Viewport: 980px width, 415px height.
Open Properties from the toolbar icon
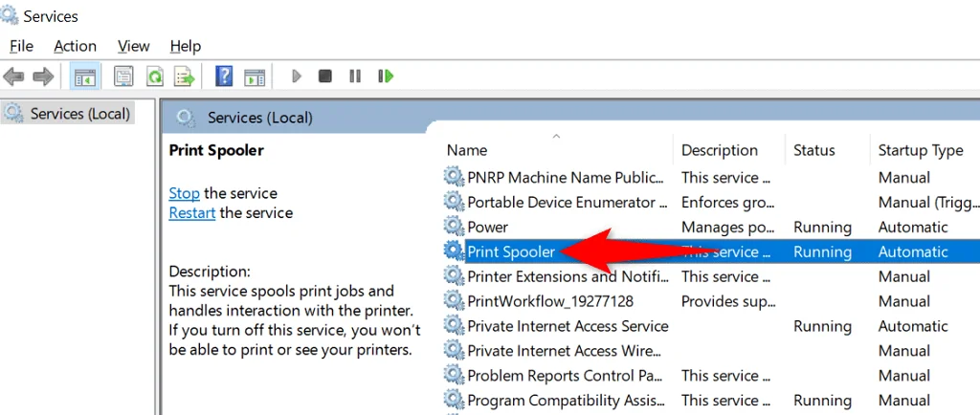(123, 76)
